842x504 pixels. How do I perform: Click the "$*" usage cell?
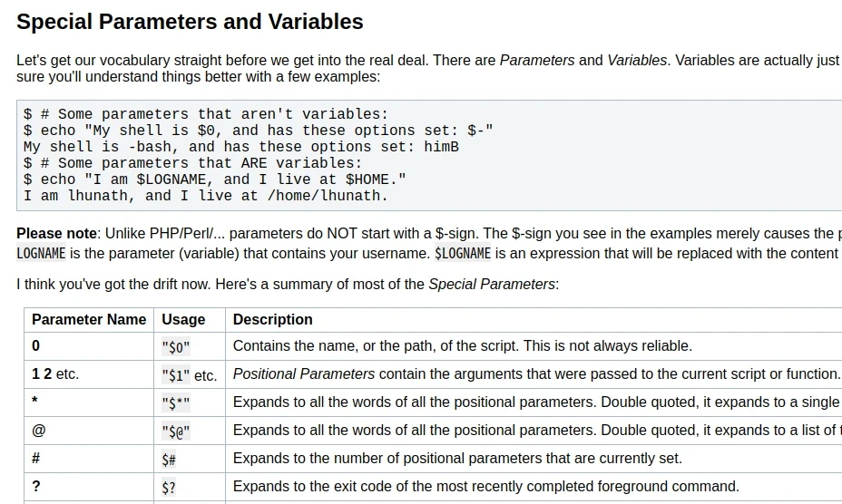176,403
